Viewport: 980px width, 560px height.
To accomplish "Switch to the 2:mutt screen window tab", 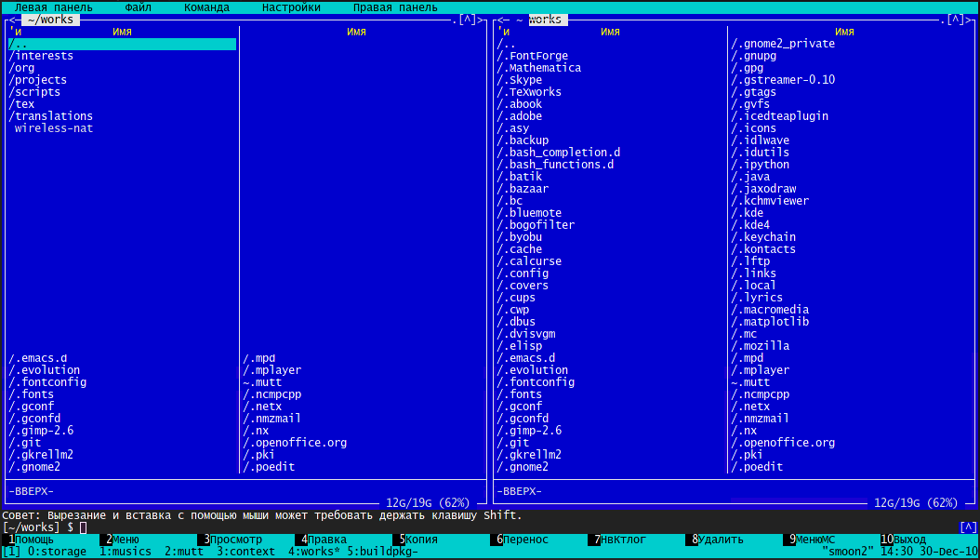I will point(184,552).
